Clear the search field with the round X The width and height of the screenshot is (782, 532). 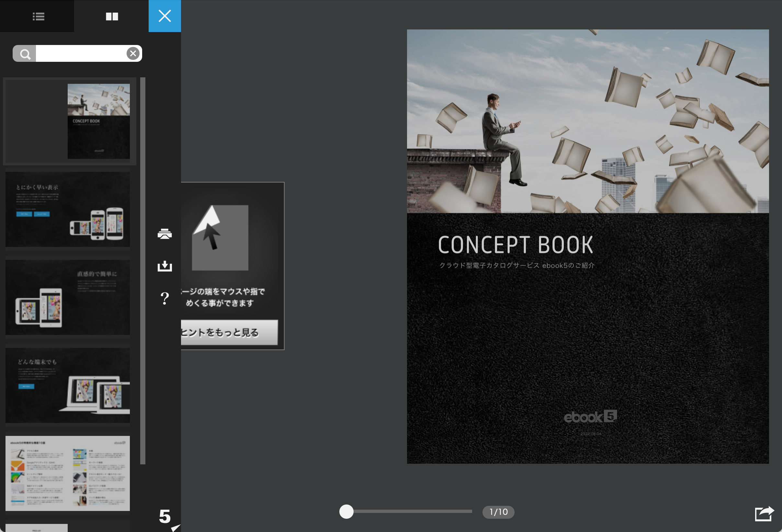(x=133, y=53)
